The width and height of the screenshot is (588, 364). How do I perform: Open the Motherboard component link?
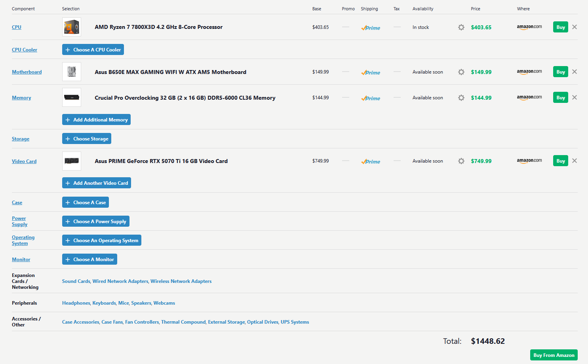(27, 72)
